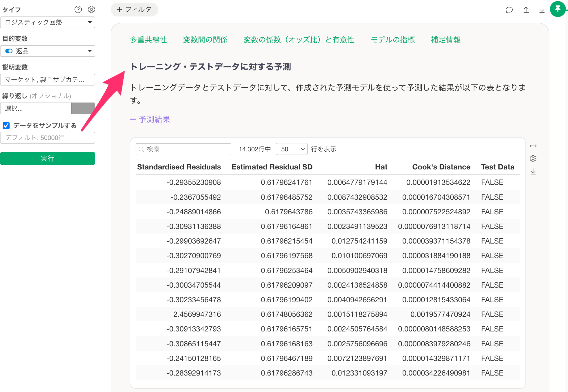Open the 50 rows per page dropdown

(291, 149)
